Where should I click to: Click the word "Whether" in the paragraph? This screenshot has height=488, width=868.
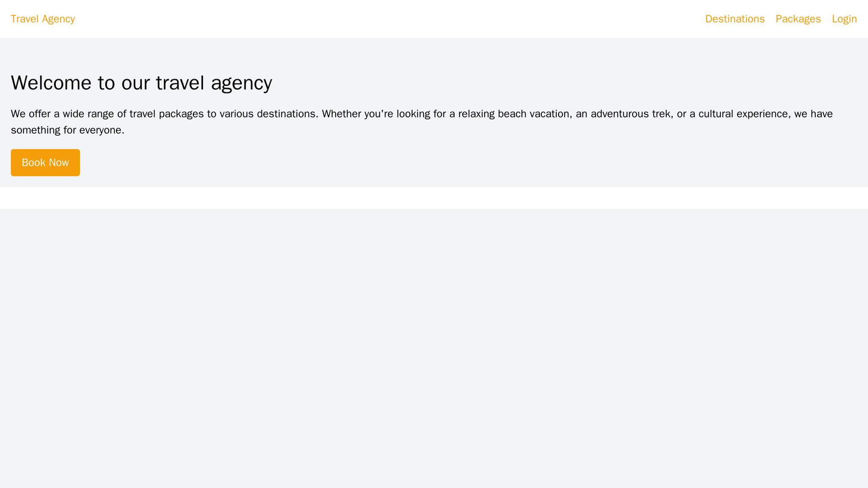tap(341, 114)
